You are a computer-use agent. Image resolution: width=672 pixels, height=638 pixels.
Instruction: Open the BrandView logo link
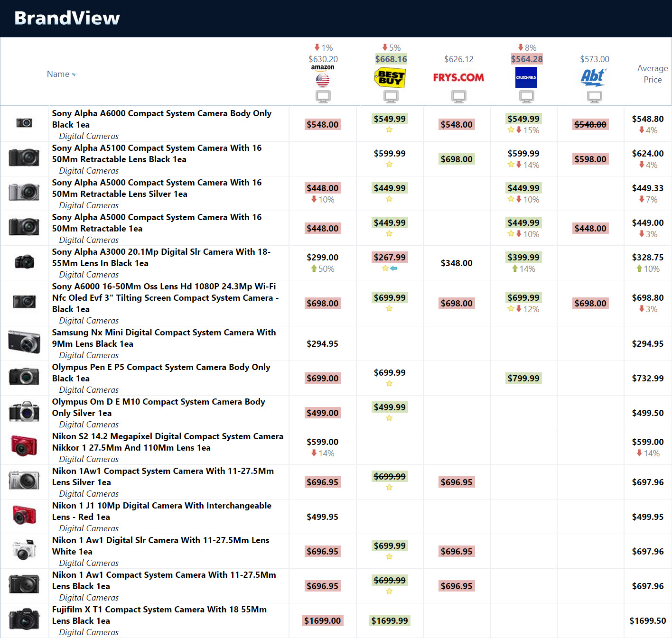(67, 18)
